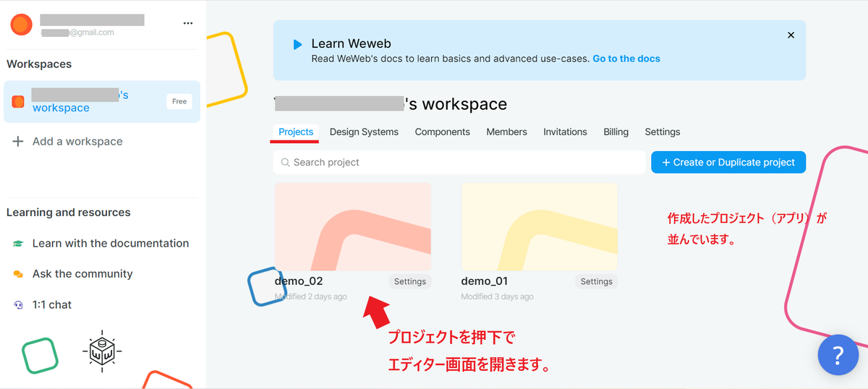
Task: Click the plus icon beside Add a workspace
Action: coord(18,142)
